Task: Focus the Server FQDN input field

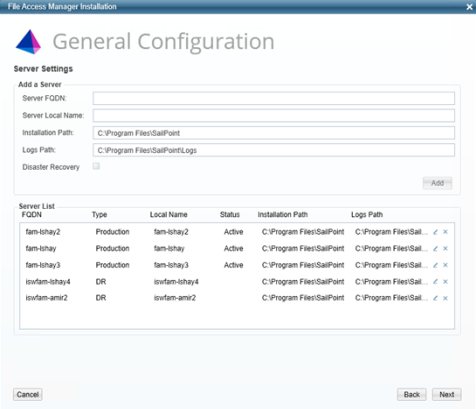Action: click(x=274, y=98)
